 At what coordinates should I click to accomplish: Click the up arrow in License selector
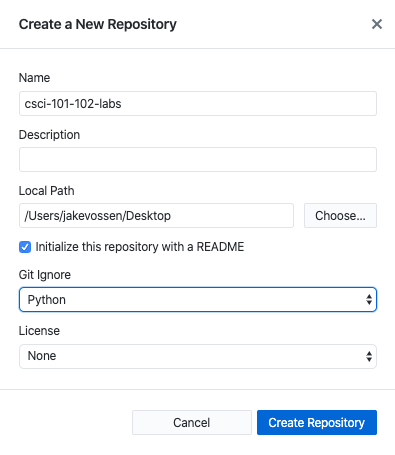tap(369, 353)
